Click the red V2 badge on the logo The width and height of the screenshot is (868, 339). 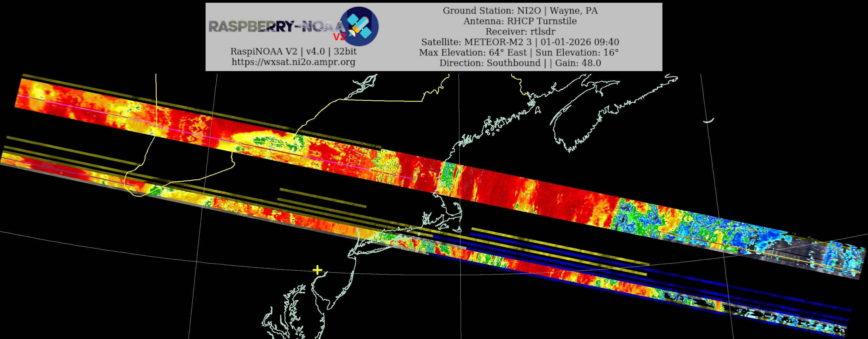pos(339,37)
